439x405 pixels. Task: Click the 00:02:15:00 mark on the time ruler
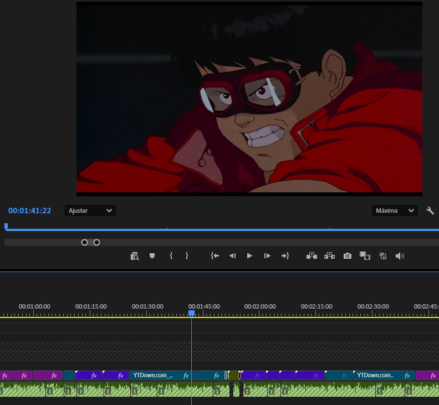(316, 306)
